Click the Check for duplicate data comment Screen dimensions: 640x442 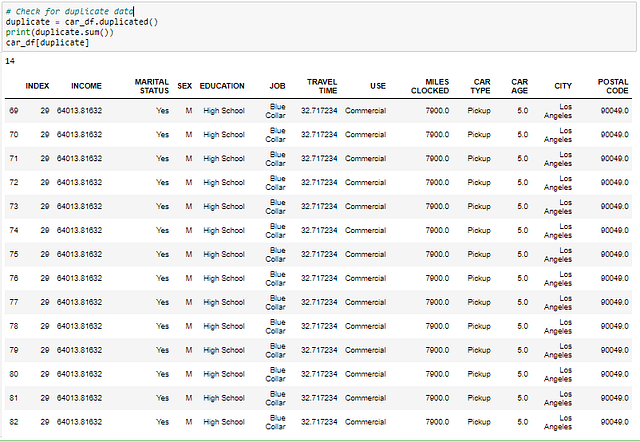click(x=69, y=11)
